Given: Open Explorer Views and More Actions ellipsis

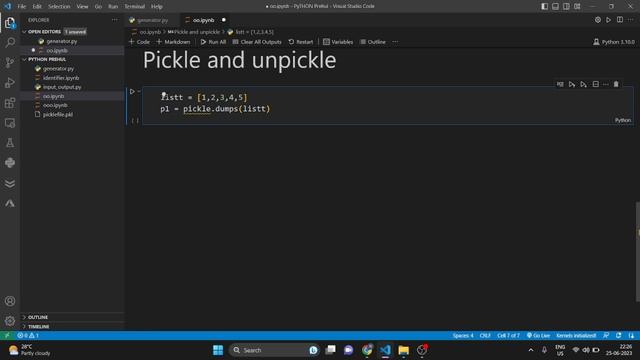Looking at the screenshot, I should (x=115, y=20).
